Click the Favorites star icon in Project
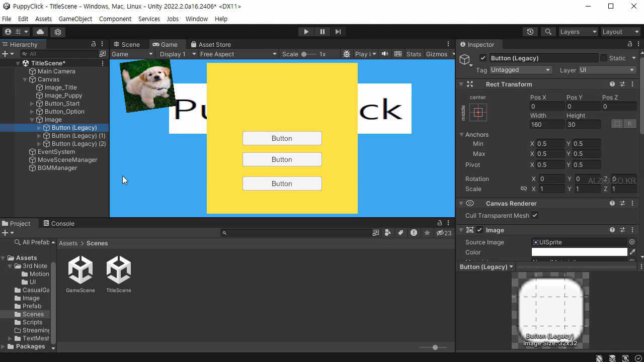The image size is (644, 362). pyautogui.click(x=427, y=233)
